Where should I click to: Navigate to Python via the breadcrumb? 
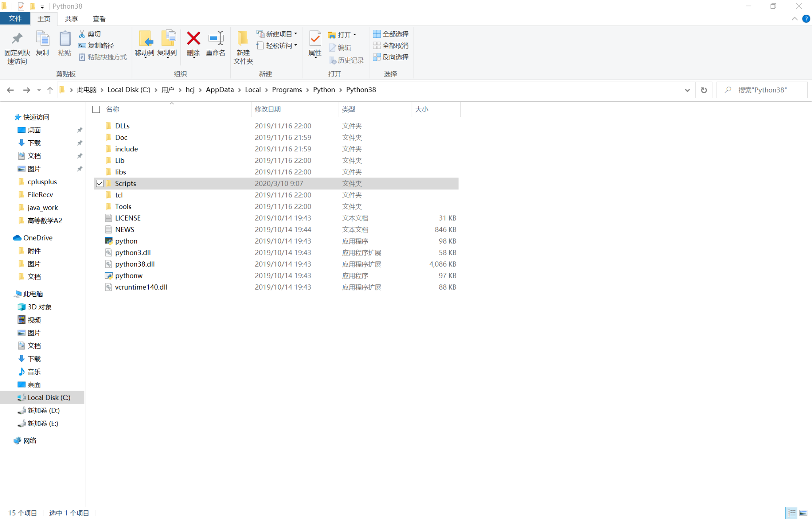[x=324, y=90]
